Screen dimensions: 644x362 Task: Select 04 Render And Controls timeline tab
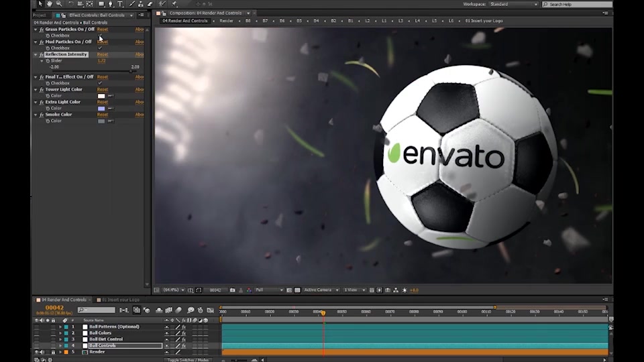63,300
